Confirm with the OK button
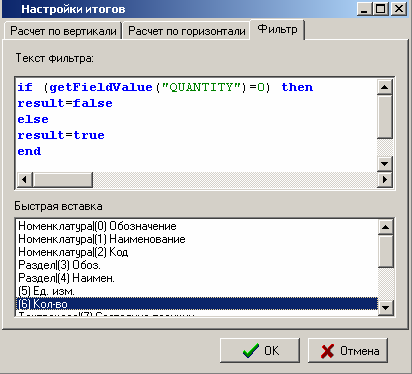Screen dimensions: 412x374 pyautogui.click(x=260, y=351)
